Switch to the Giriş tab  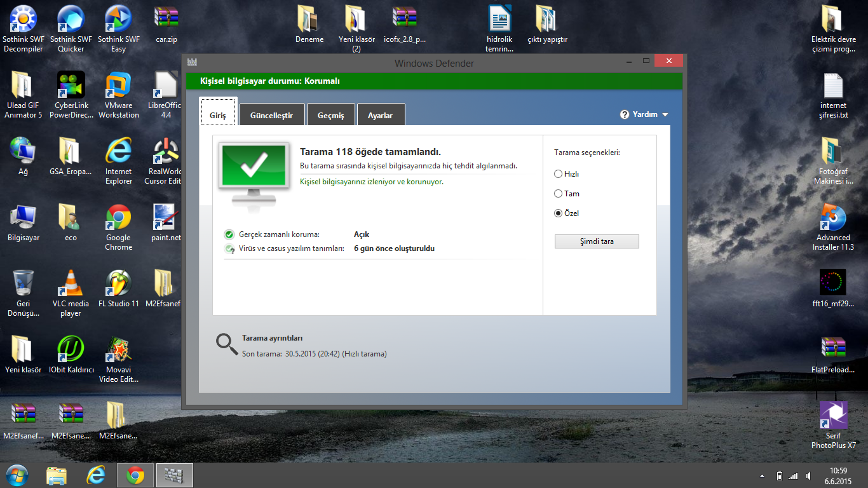(x=218, y=112)
